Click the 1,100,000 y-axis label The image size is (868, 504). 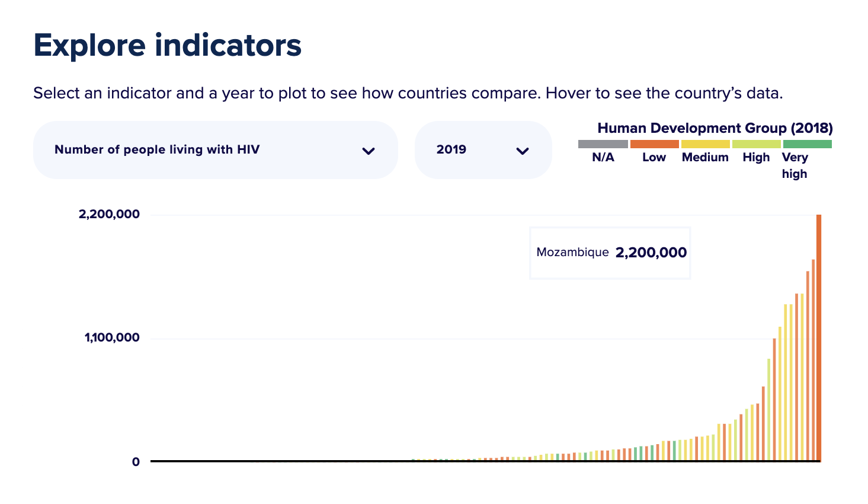112,338
